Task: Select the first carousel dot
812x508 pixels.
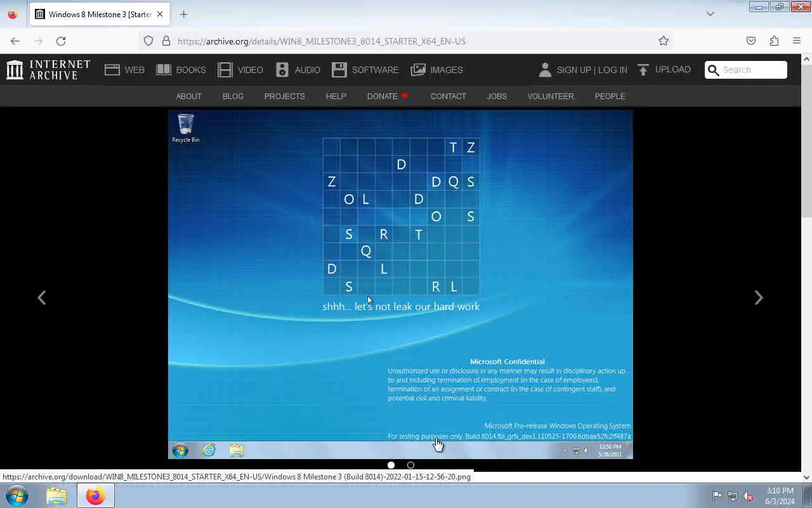Action: 391,465
